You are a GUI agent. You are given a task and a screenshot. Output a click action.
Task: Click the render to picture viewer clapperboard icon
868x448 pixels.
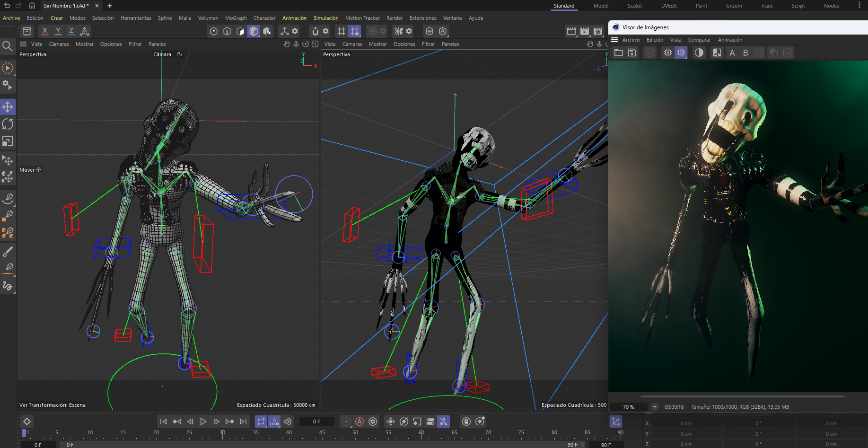point(585,31)
